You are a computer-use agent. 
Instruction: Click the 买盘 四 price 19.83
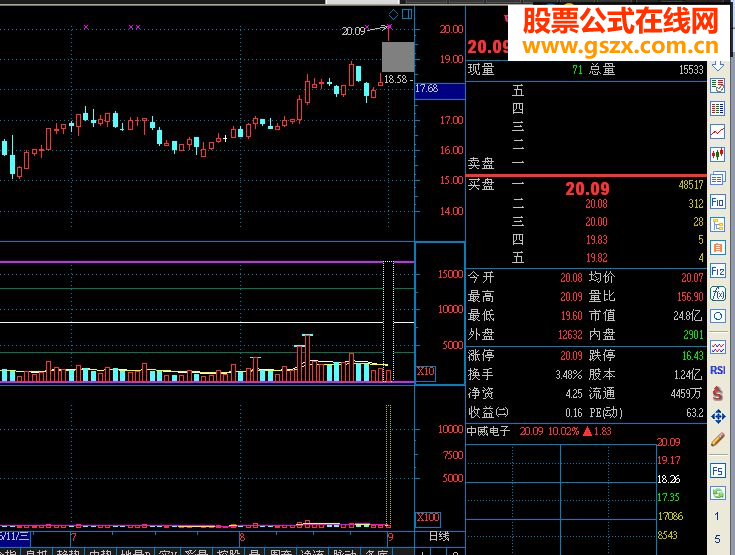596,240
